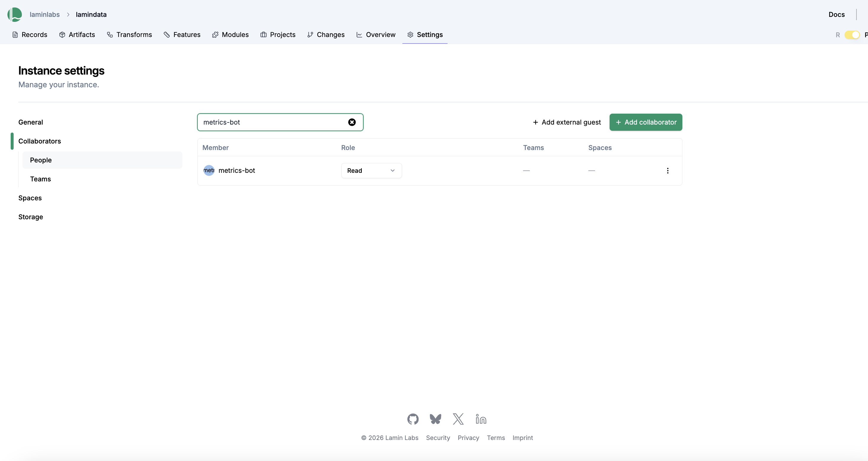Go to laminlabs breadcrumb
Image resolution: width=868 pixels, height=461 pixels.
click(x=44, y=14)
